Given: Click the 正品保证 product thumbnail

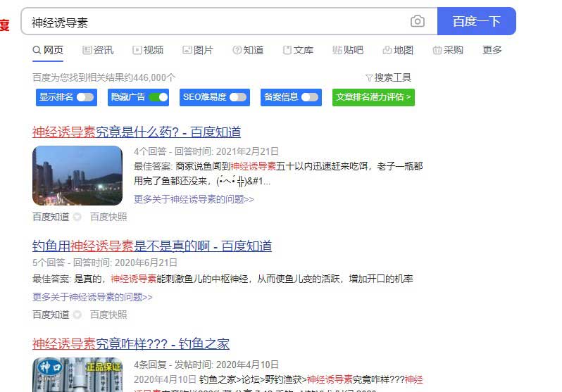Looking at the screenshot, I should 77,375.
